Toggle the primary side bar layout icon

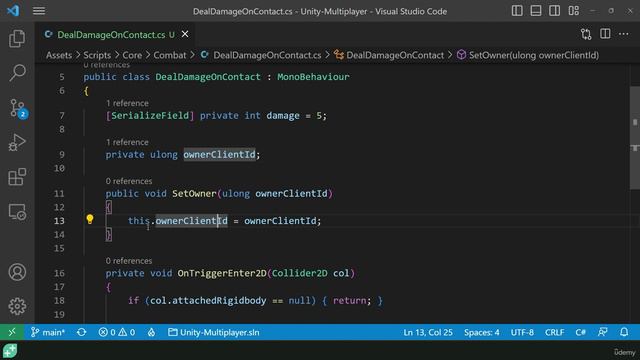pos(517,11)
